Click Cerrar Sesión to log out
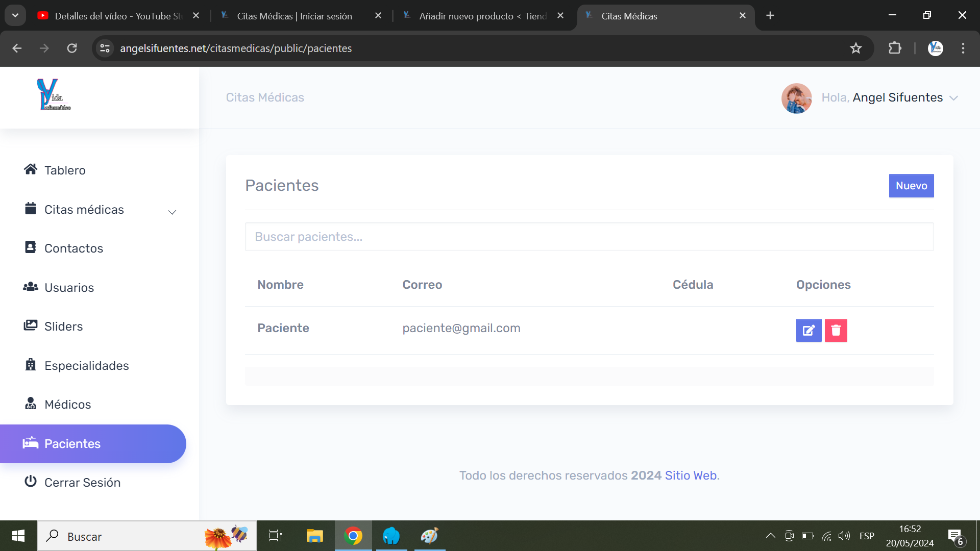 click(x=83, y=482)
